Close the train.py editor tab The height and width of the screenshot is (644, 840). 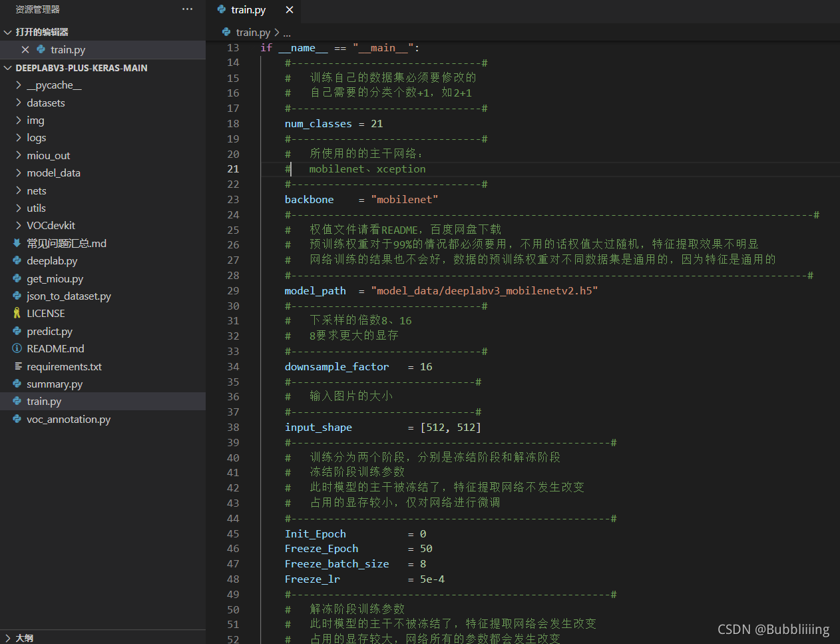[289, 10]
